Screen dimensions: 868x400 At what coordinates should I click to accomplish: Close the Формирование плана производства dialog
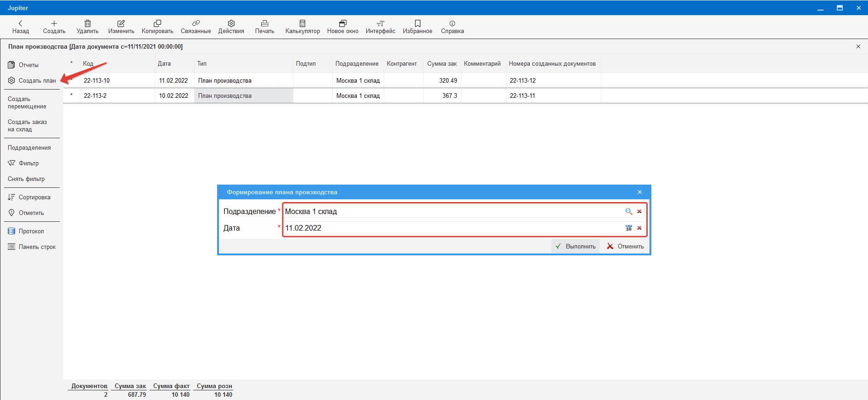[x=640, y=192]
